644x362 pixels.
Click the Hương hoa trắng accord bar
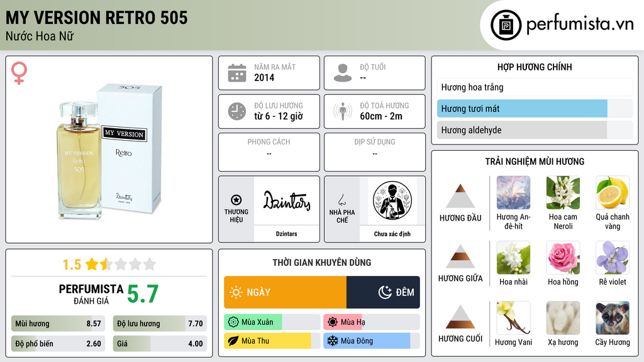(x=535, y=87)
